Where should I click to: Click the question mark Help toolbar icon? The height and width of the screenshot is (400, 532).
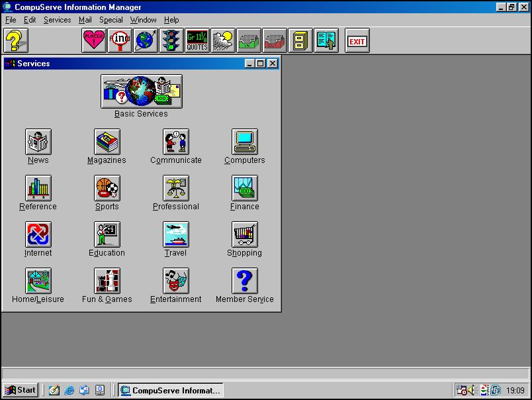click(x=15, y=41)
